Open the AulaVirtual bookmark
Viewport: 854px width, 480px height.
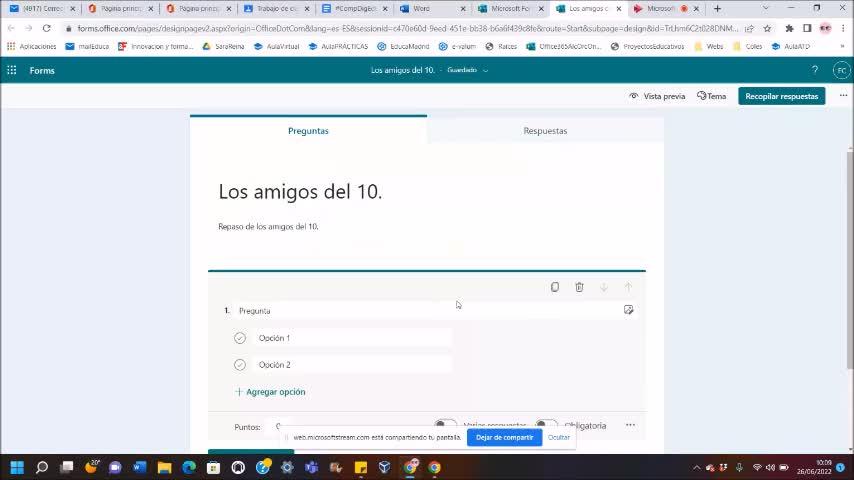point(277,46)
